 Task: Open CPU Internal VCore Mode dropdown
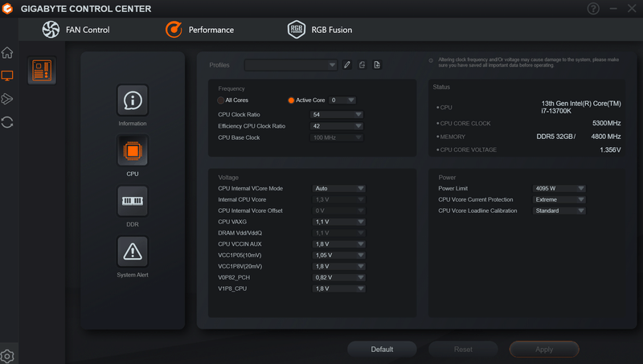tap(338, 188)
